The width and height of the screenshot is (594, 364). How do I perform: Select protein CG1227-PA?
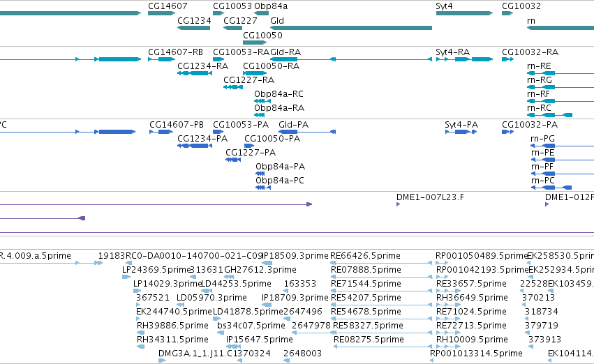[x=251, y=153]
